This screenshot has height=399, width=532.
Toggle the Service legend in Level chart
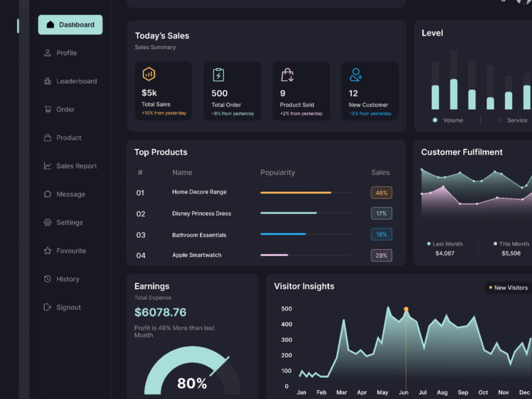(x=512, y=120)
